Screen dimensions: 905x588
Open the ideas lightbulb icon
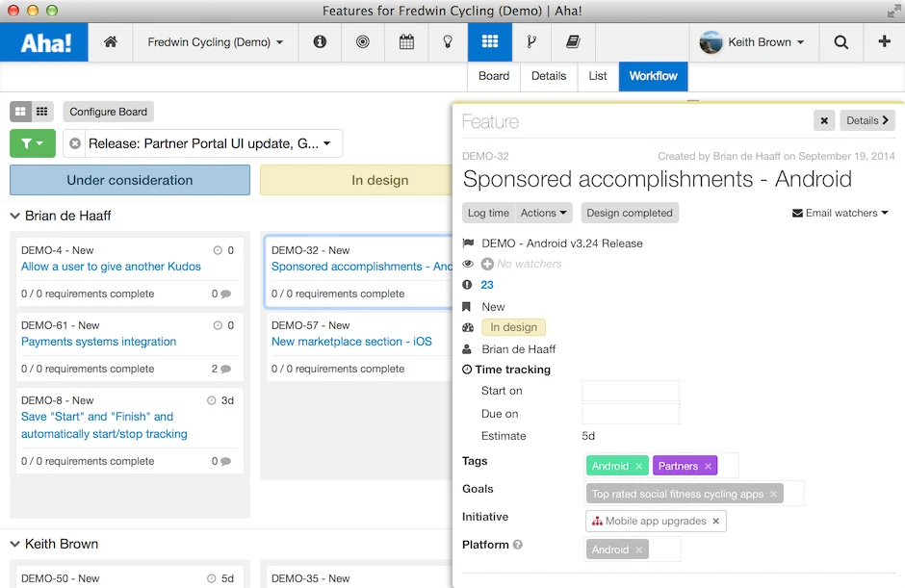448,41
